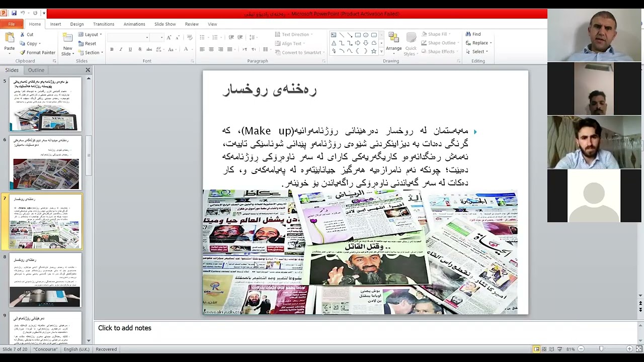Switch to the Slide Show ribbon tab
Viewport: 644px width, 362px height.
[165, 24]
